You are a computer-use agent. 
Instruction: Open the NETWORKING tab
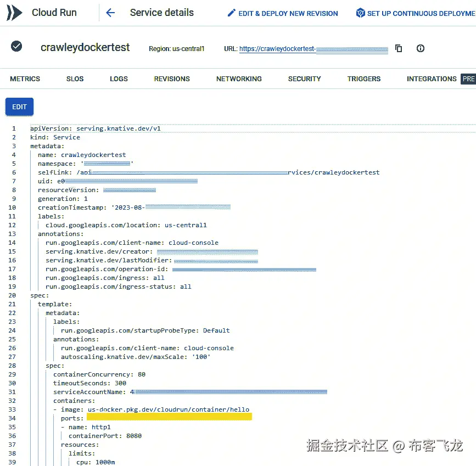[239, 78]
